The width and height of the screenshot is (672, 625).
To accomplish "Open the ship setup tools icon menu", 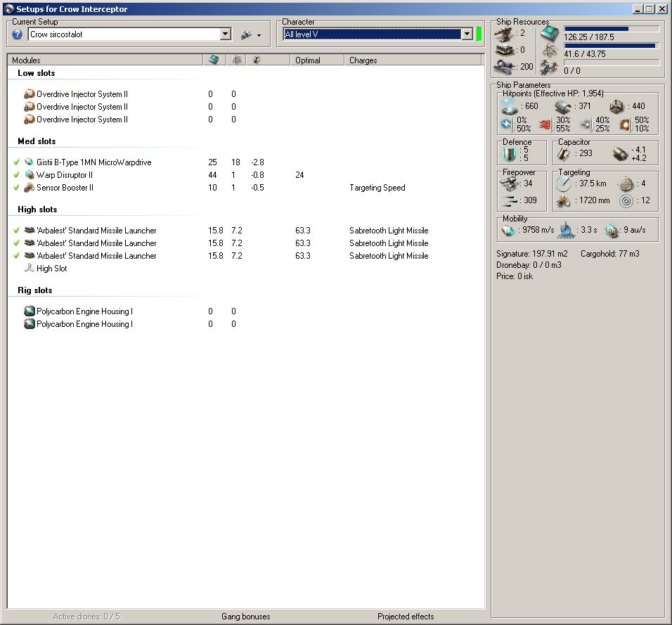I will click(x=247, y=34).
